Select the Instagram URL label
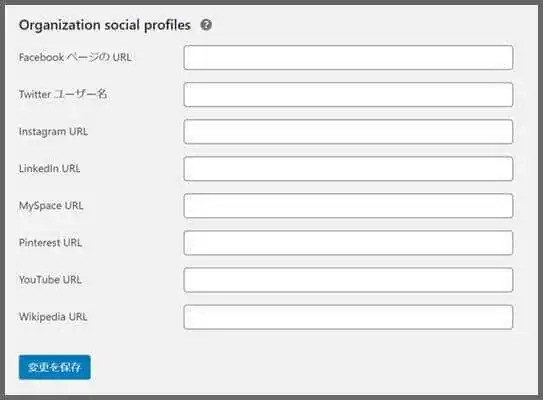Viewport: 543px width, 400px height. (x=53, y=132)
